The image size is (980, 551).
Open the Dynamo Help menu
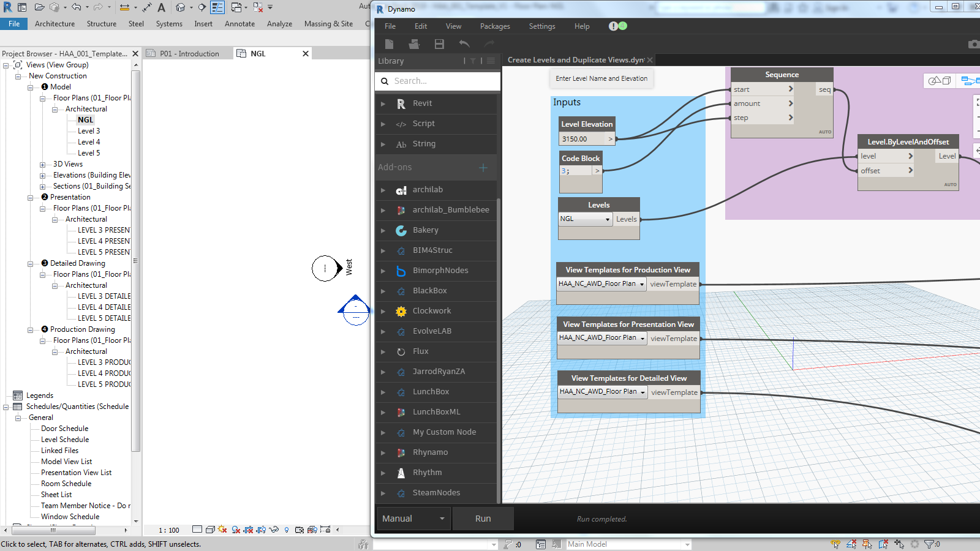[x=582, y=26]
